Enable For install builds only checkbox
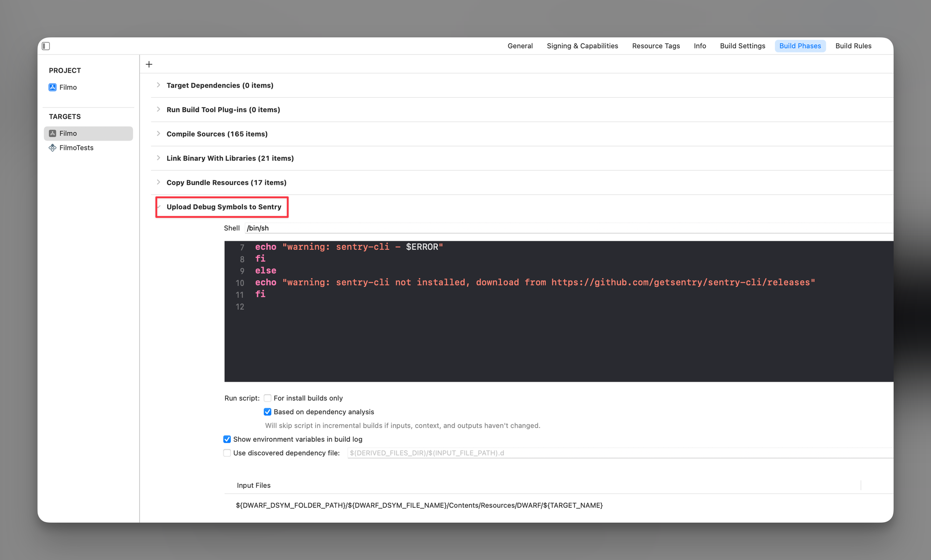931x560 pixels. click(268, 398)
